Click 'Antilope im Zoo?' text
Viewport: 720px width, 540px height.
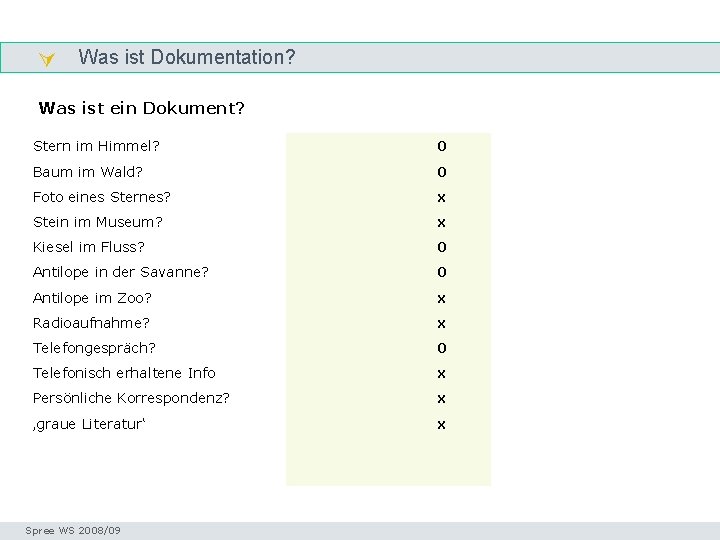92,298
